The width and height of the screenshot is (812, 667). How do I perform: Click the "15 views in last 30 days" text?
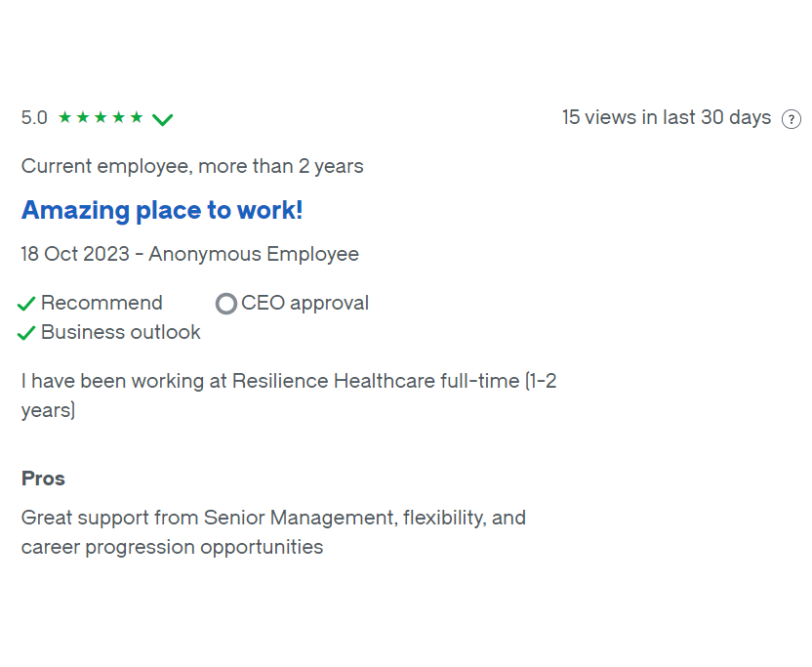(667, 117)
